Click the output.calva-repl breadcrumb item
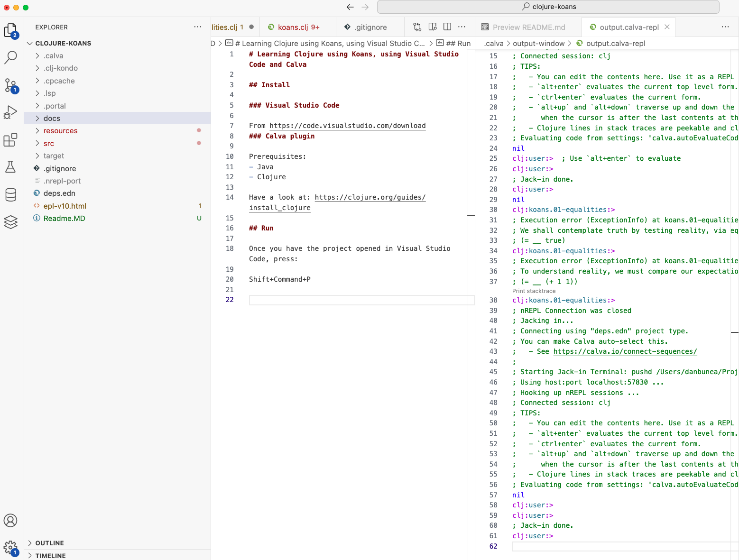Image resolution: width=739 pixels, height=560 pixels. click(611, 43)
